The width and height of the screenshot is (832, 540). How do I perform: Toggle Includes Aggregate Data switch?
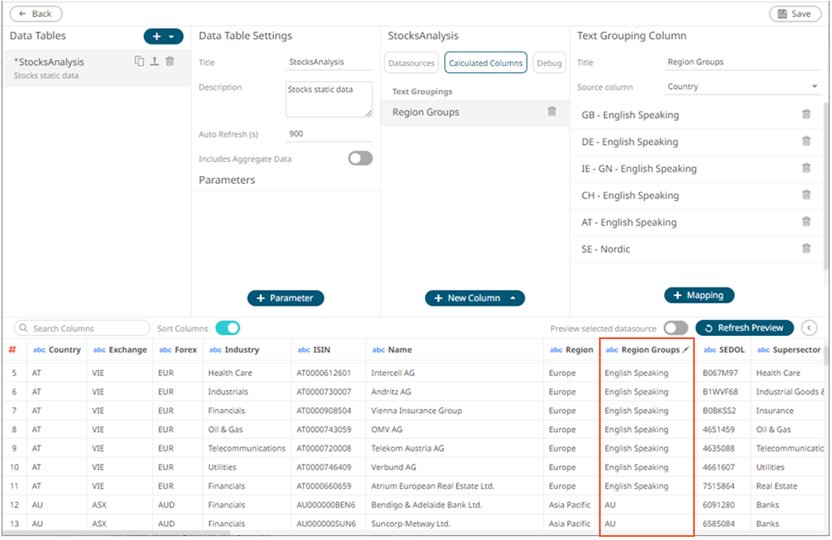click(360, 158)
